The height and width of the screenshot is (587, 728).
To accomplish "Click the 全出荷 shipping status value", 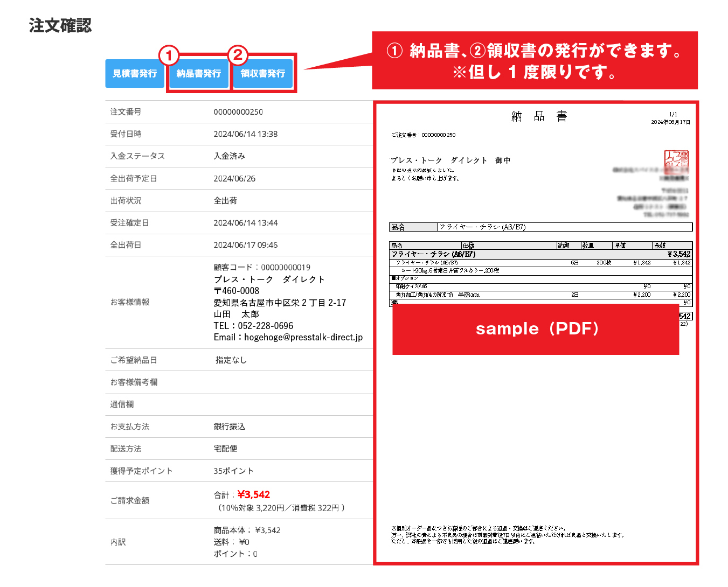I will coord(225,200).
